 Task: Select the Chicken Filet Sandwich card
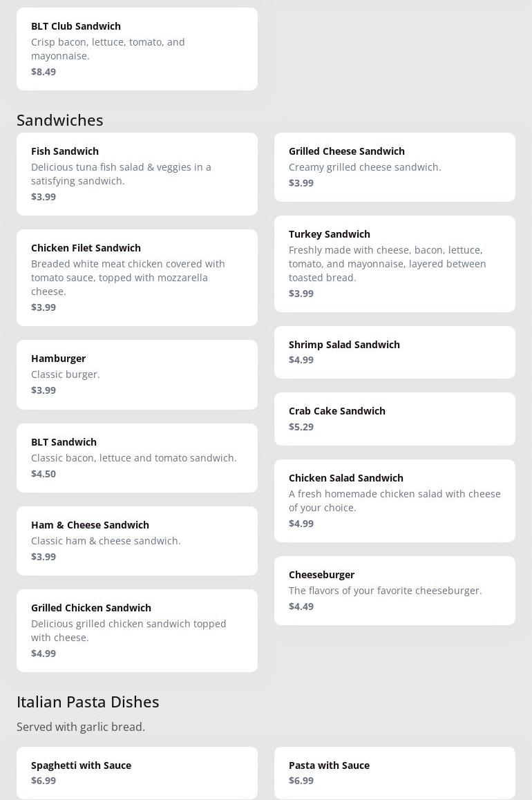click(137, 278)
